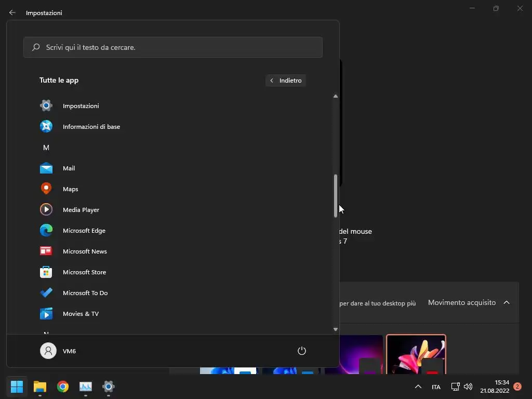Open the Impostazioni gear icon in app list
The image size is (532, 399).
[46, 105]
